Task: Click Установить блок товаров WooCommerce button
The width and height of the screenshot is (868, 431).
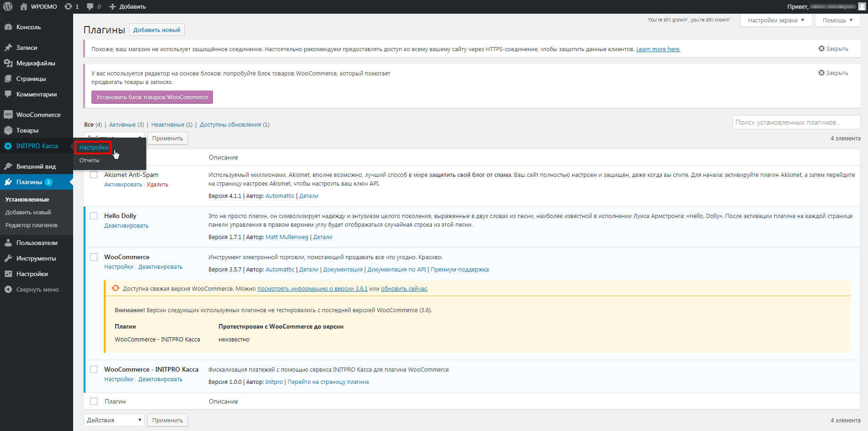Action: point(152,97)
